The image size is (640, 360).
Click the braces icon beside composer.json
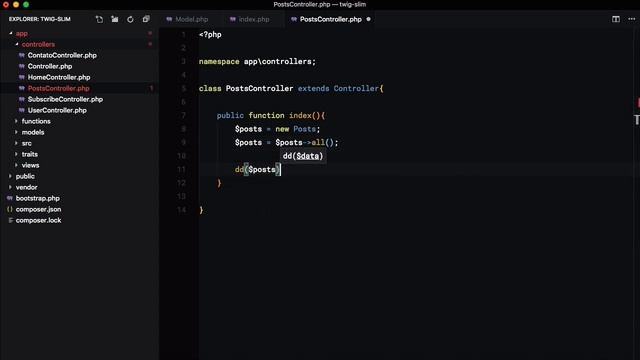pyautogui.click(x=10, y=209)
